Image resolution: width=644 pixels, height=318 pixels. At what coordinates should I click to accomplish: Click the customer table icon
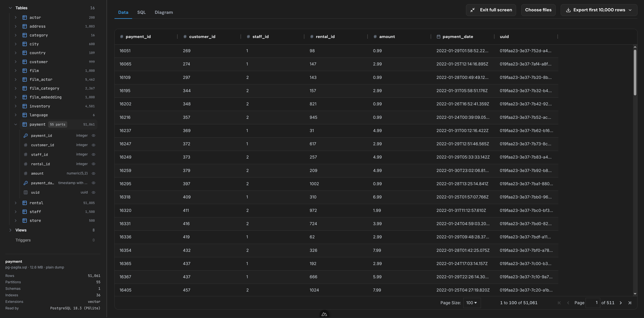25,62
